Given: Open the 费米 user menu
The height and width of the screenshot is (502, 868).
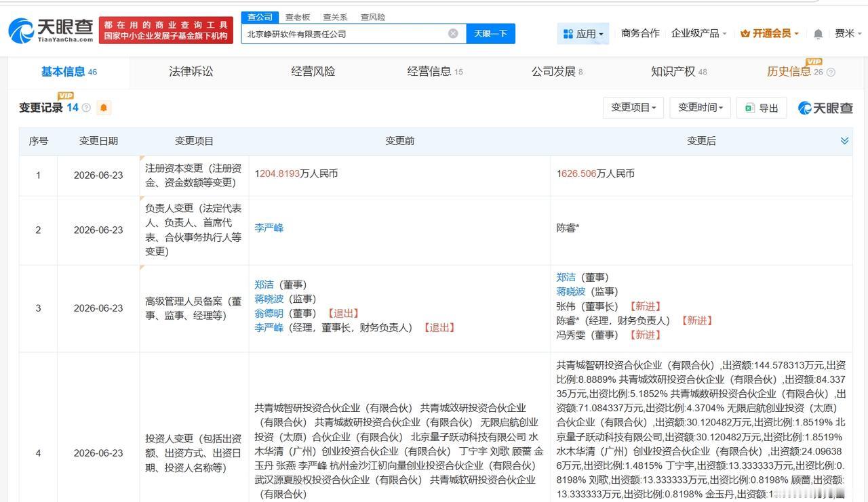Looking at the screenshot, I should point(847,33).
